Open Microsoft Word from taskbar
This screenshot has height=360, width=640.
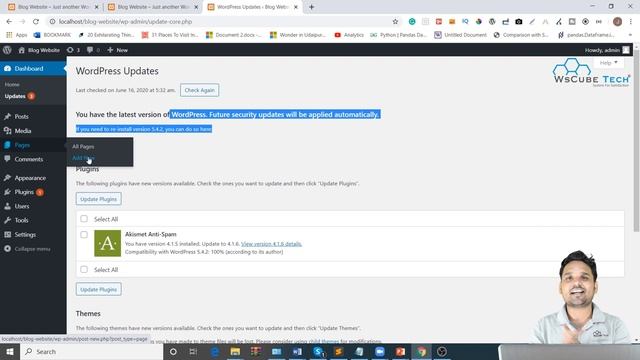click(297, 351)
